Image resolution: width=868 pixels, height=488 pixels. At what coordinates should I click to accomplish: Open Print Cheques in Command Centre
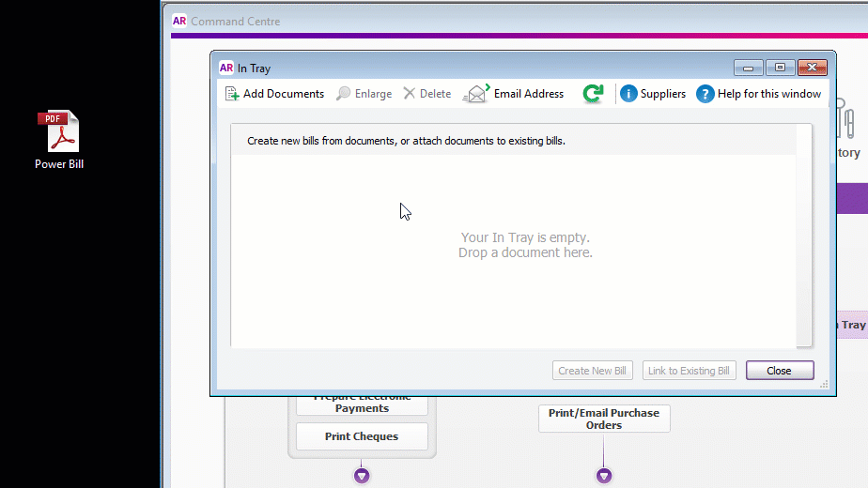[x=362, y=436]
